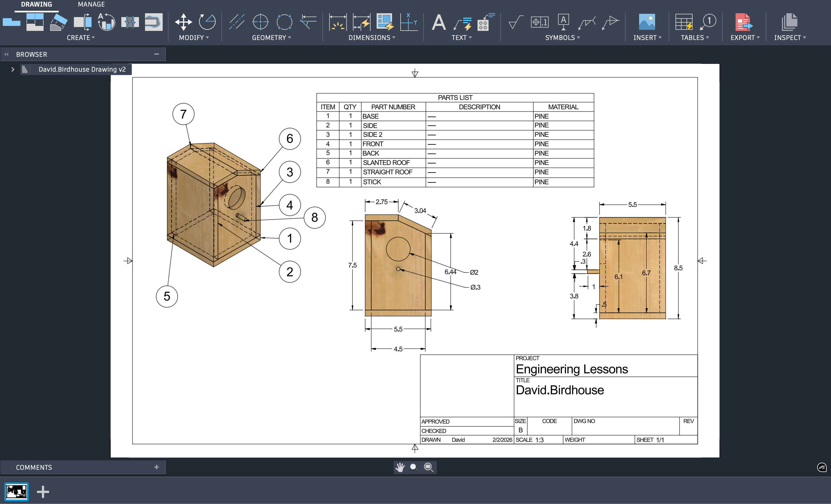Select the Datum Identifier tool
Image resolution: width=831 pixels, height=504 pixels.
coord(563,22)
